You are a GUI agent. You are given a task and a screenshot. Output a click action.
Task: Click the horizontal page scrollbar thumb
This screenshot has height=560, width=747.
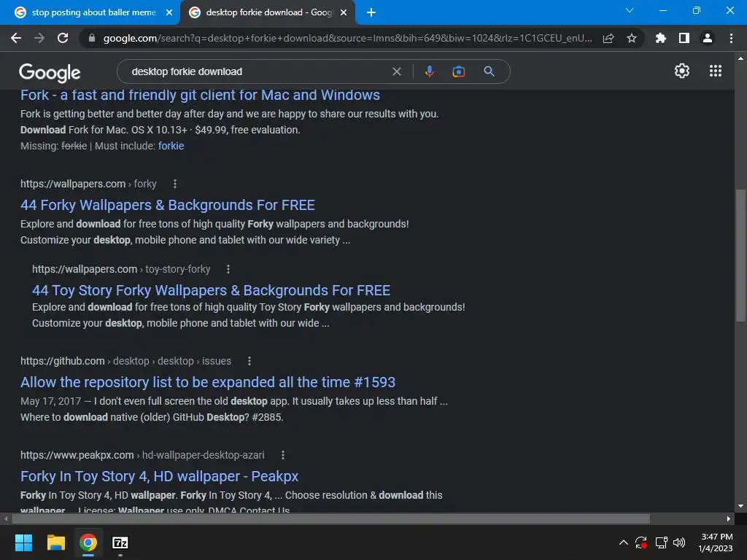click(x=330, y=518)
